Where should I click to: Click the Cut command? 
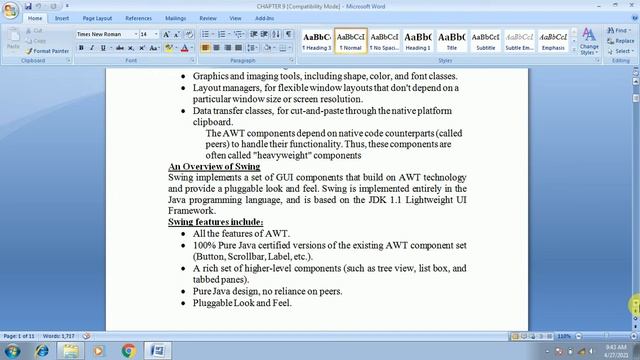pyautogui.click(x=33, y=31)
